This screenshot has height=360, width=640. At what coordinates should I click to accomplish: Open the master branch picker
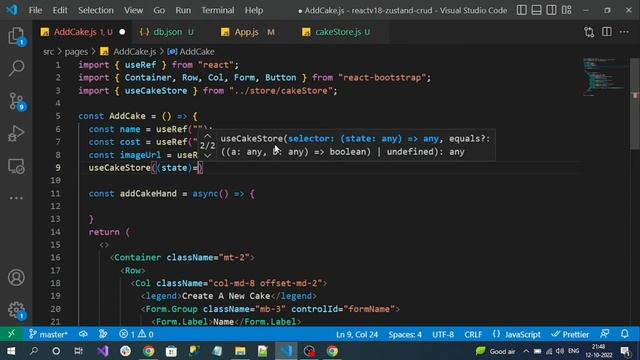[48, 334]
